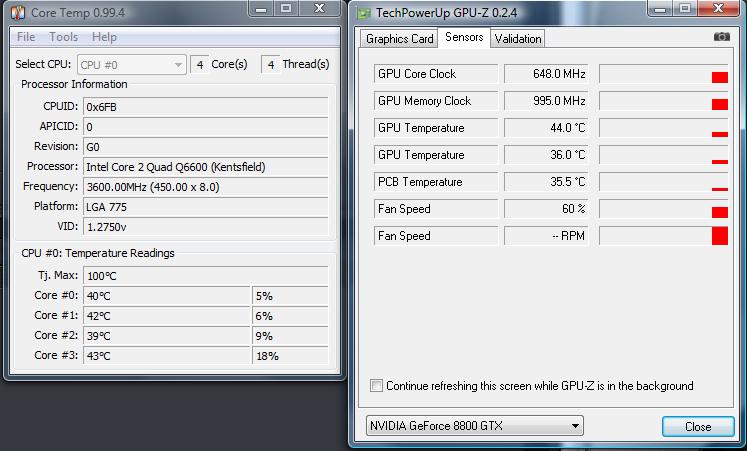Open the 36.0 °C GPU Temperature sensor label

[x=435, y=155]
